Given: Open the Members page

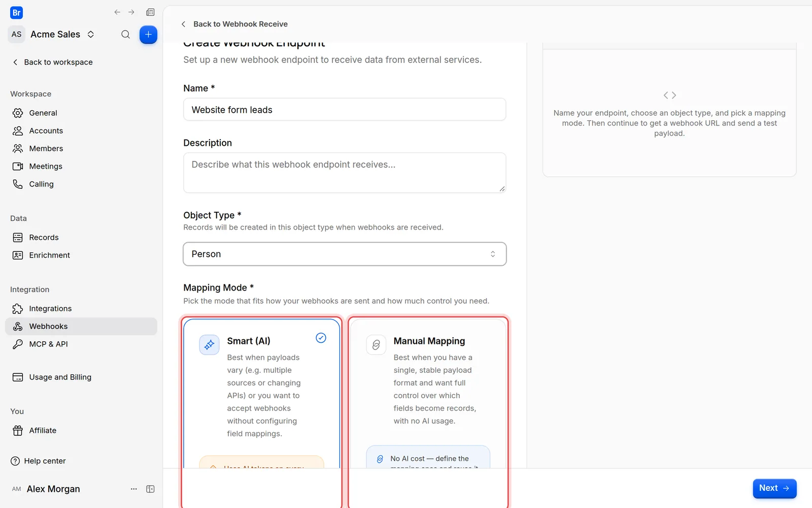Looking at the screenshot, I should (x=81, y=148).
